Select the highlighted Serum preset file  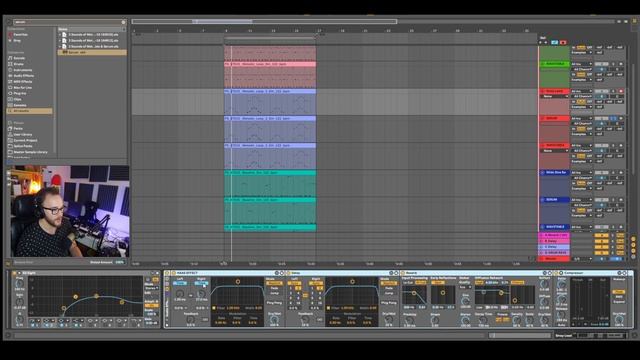click(92, 52)
